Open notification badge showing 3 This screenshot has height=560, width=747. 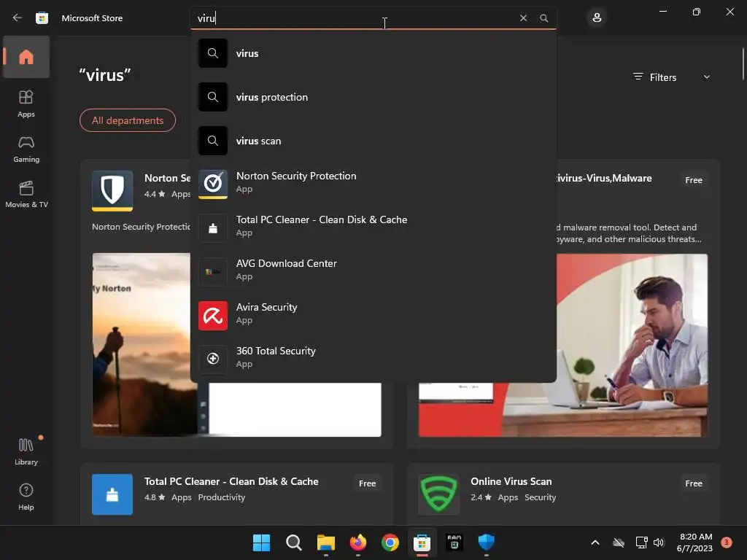[x=727, y=542]
